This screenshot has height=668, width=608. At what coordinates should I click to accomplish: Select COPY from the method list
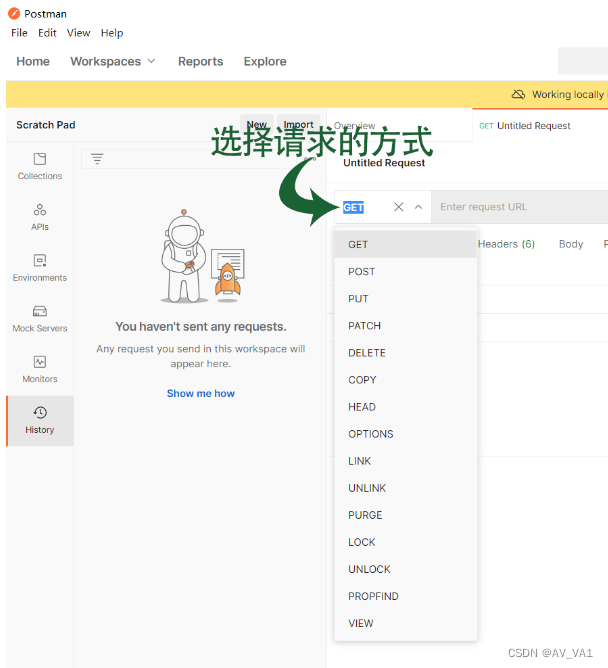405,380
